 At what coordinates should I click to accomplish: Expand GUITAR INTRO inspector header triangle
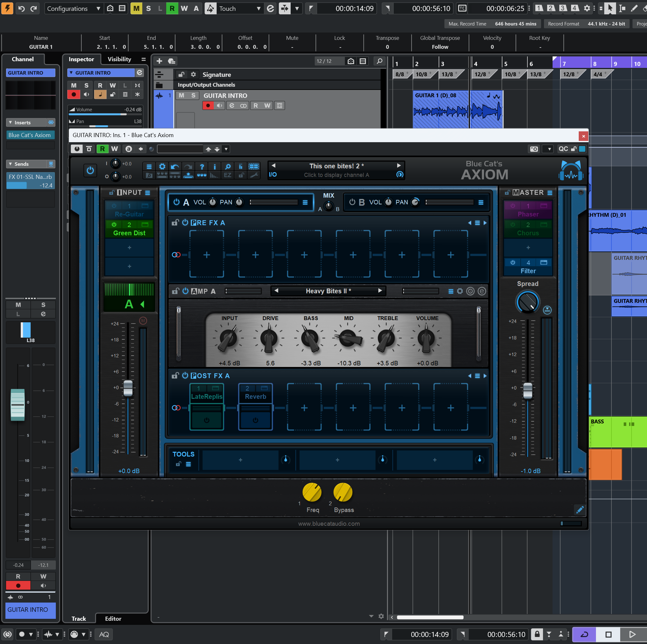(x=71, y=73)
